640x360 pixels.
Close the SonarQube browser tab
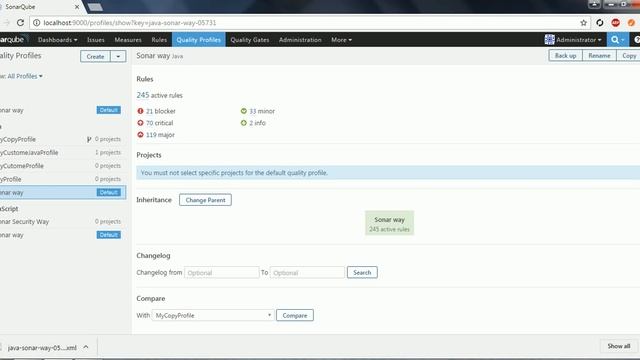[x=77, y=7]
